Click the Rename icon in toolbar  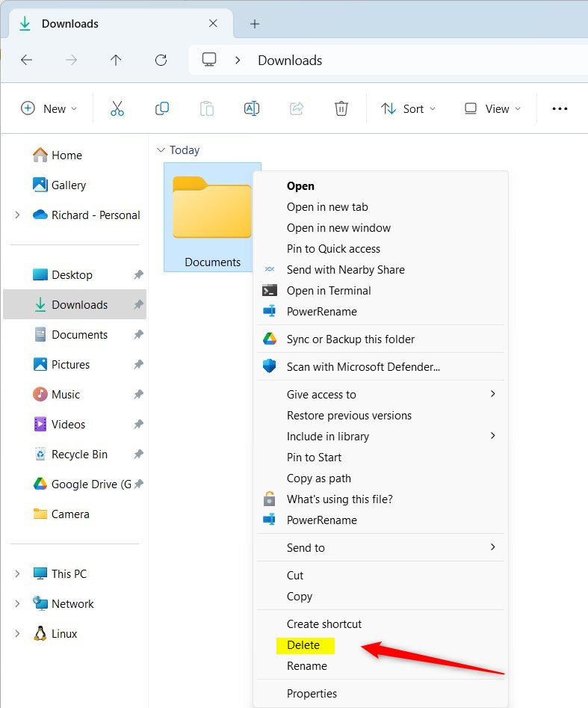click(x=252, y=108)
